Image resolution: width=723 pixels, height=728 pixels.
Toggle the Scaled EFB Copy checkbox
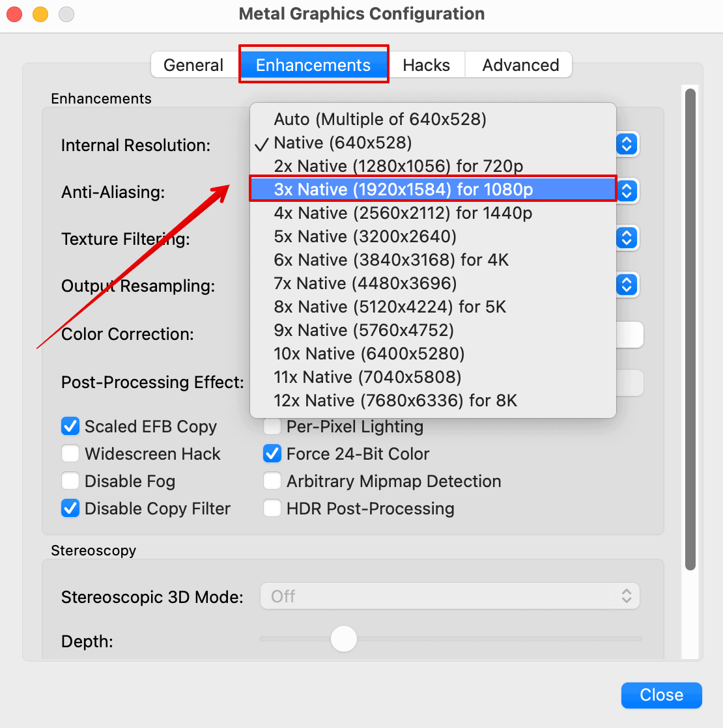coord(70,427)
